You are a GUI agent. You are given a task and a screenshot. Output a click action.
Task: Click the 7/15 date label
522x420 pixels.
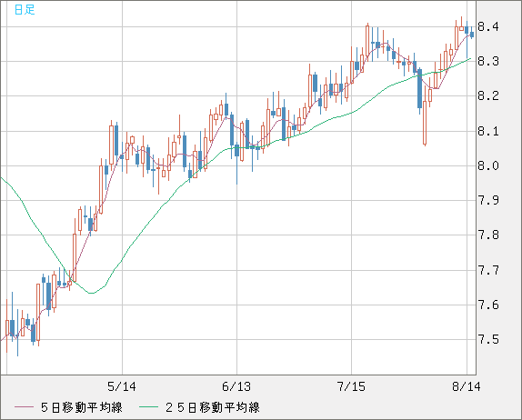click(351, 386)
